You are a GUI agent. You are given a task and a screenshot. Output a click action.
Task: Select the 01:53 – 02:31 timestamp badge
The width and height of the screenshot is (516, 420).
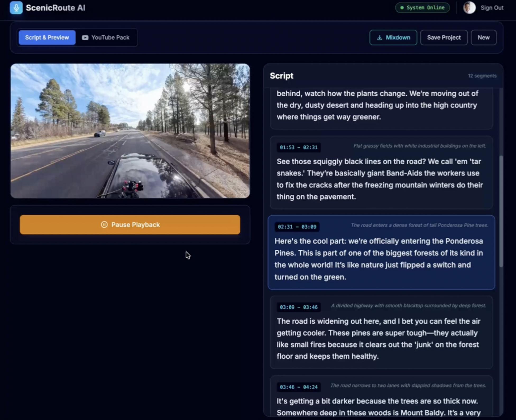pyautogui.click(x=298, y=147)
